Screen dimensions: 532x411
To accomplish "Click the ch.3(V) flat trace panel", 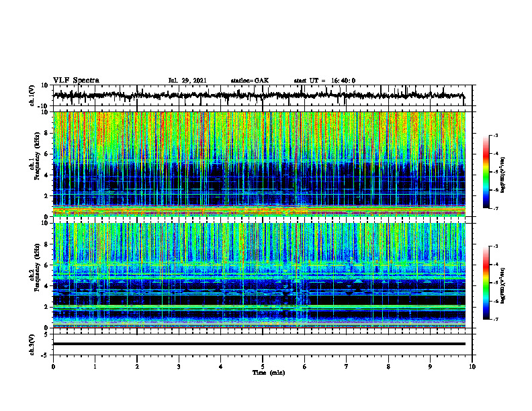I will [x=263, y=345].
